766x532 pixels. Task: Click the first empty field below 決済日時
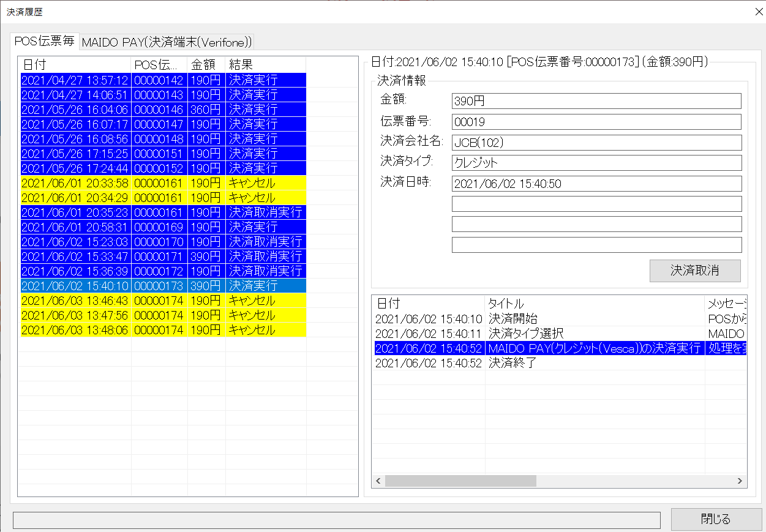pos(596,204)
